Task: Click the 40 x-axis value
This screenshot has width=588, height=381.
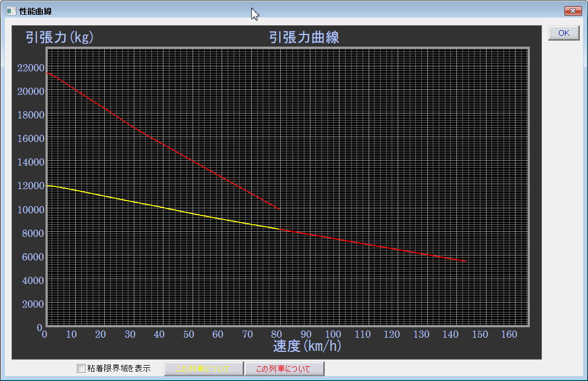Action: [x=159, y=334]
